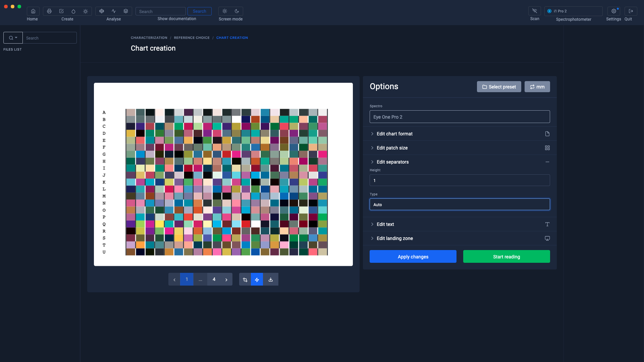Image resolution: width=644 pixels, height=362 pixels.
Task: Select chart page 4
Action: pyautogui.click(x=214, y=279)
